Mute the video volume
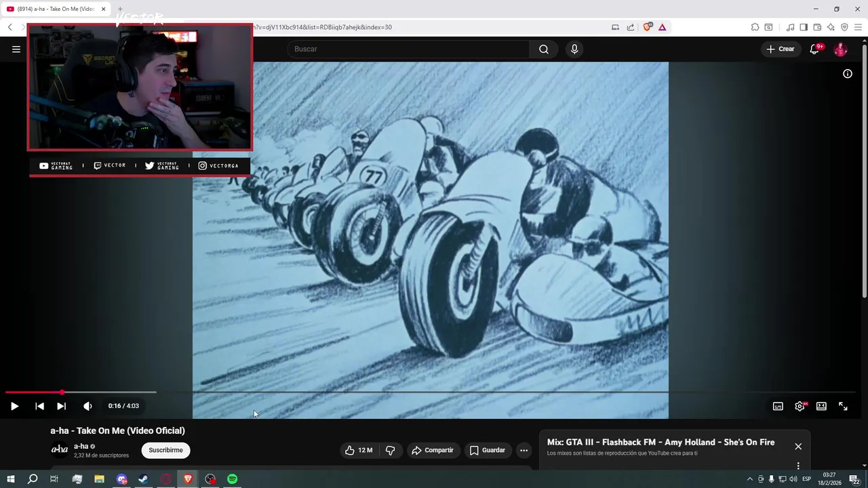868x488 pixels. tap(87, 406)
